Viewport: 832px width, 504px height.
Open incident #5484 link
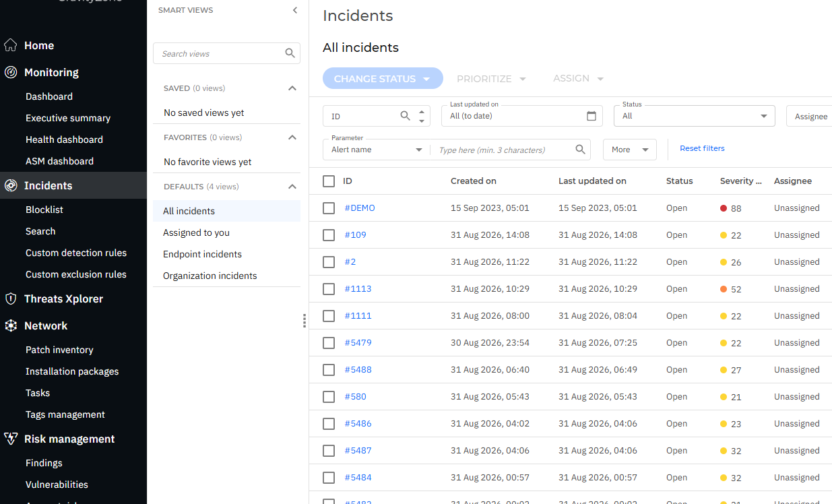358,478
